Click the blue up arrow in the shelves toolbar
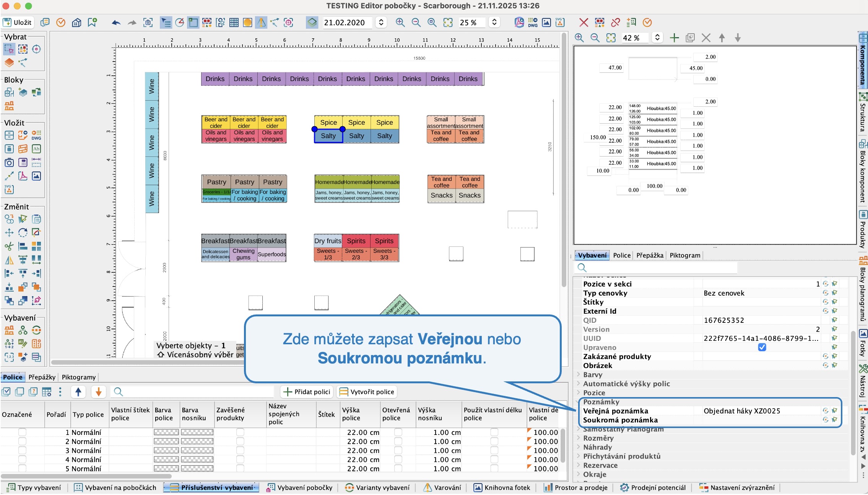 pos(78,392)
